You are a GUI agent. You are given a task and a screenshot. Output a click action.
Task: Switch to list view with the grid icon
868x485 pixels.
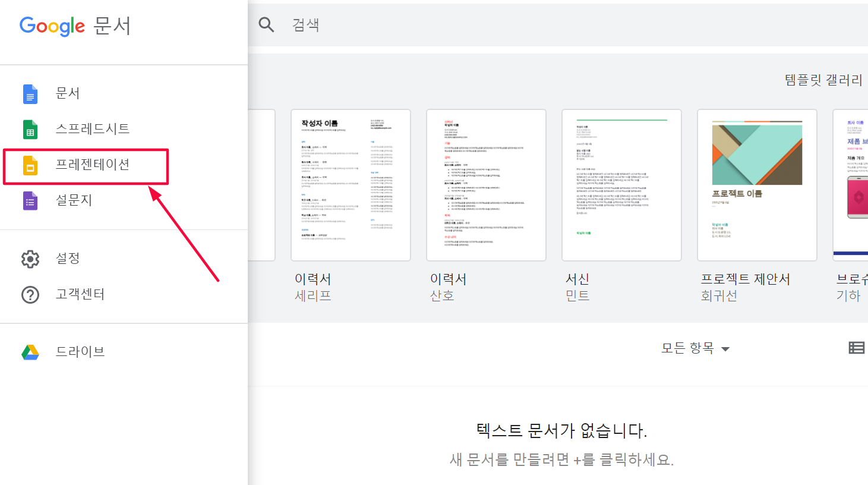856,347
